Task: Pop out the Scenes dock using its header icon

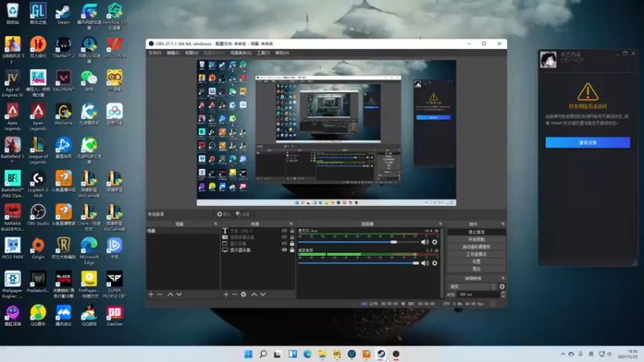Action: (216, 224)
